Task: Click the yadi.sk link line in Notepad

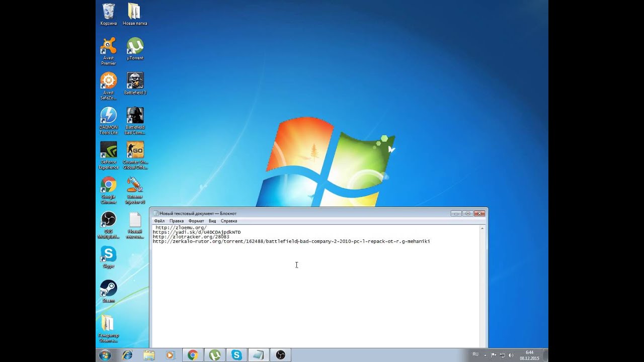Action: 197,232
